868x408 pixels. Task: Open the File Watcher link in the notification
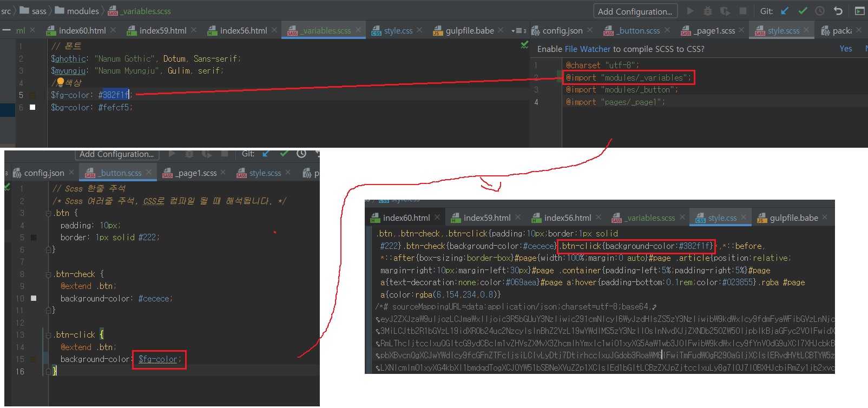[587, 49]
